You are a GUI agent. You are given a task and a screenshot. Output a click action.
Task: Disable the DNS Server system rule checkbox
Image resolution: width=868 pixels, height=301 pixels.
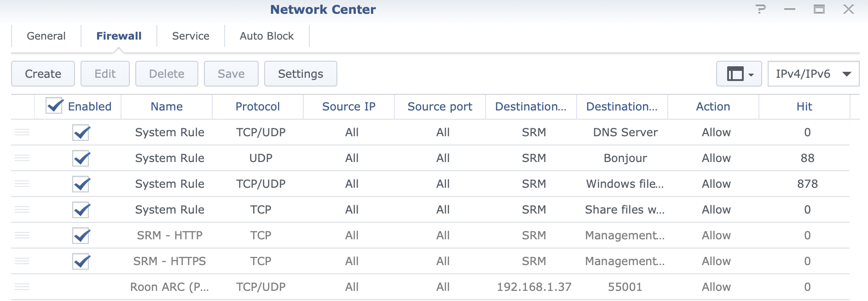(81, 133)
